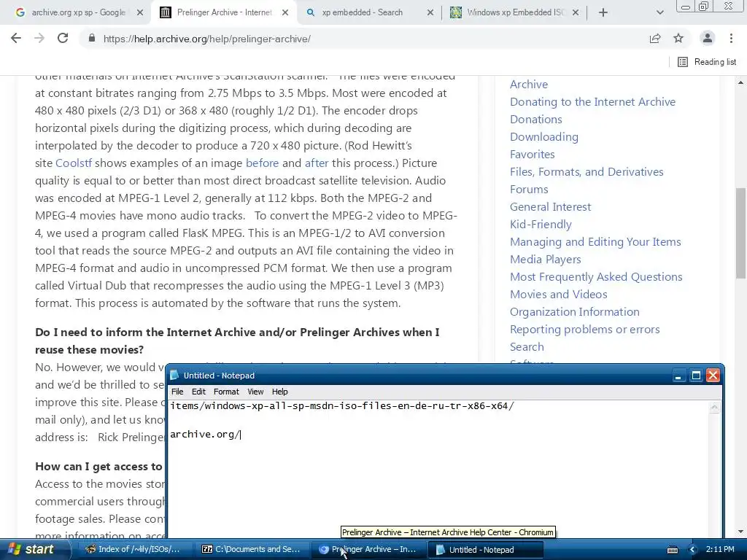Viewport: 747px width, 560px height.
Task: Close the Untitled Notepad window
Action: (x=713, y=376)
